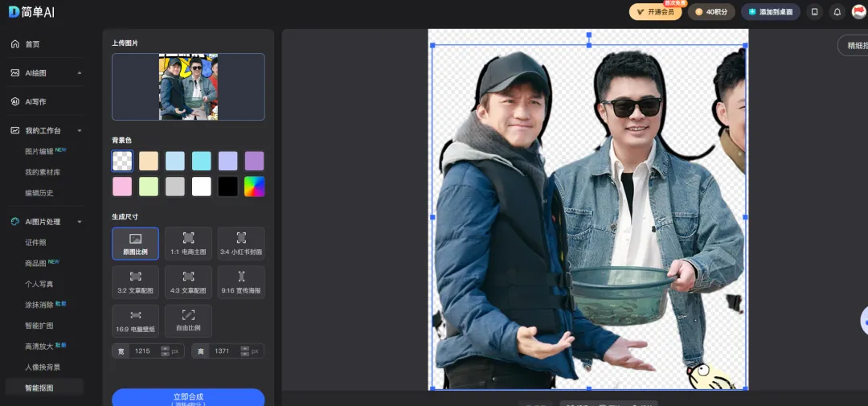Click the uploaded image thumbnail
868x406 pixels.
[188, 87]
